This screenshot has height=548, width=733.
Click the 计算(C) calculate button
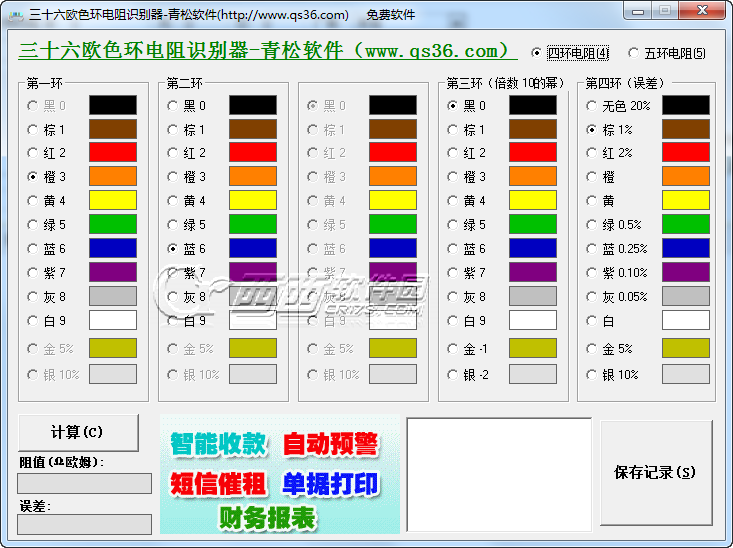(x=78, y=432)
